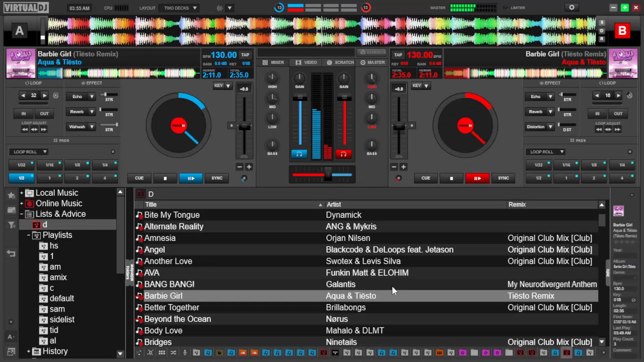
Task: Click the favorites star sidebar icon
Action: 11,195
